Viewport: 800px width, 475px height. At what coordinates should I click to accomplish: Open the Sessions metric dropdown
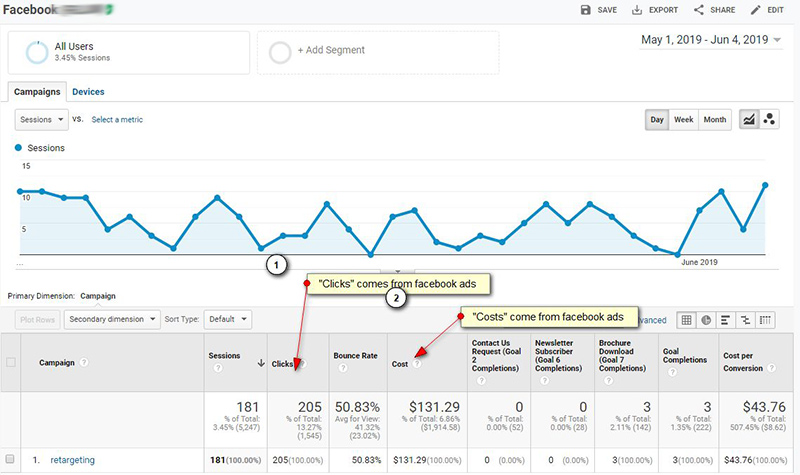(42, 119)
